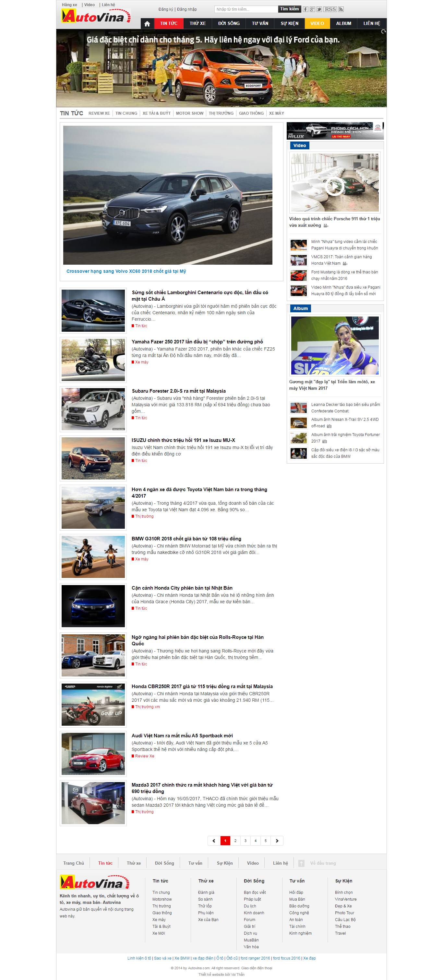Open the Hãng xe link in the top bar

tap(69, 5)
